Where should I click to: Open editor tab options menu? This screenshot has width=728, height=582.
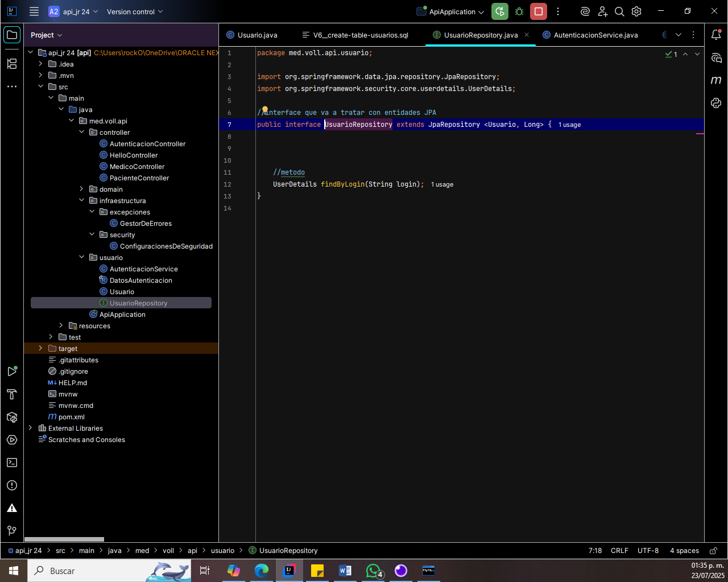693,35
